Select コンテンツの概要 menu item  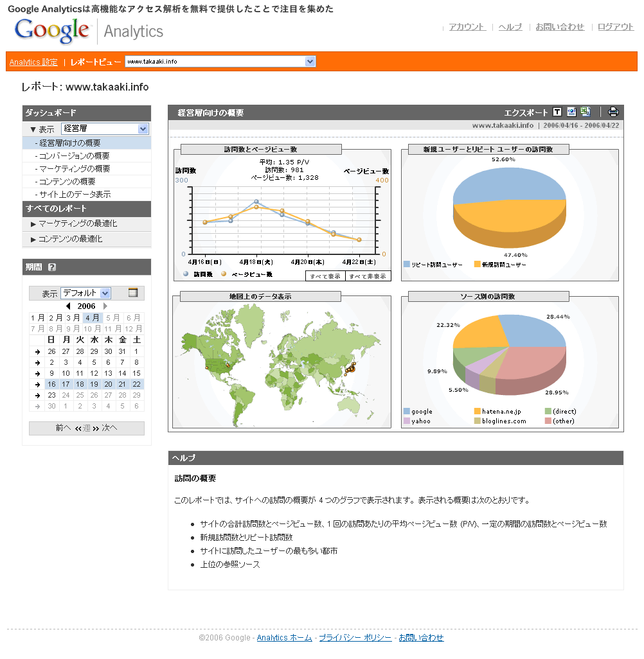point(87,182)
